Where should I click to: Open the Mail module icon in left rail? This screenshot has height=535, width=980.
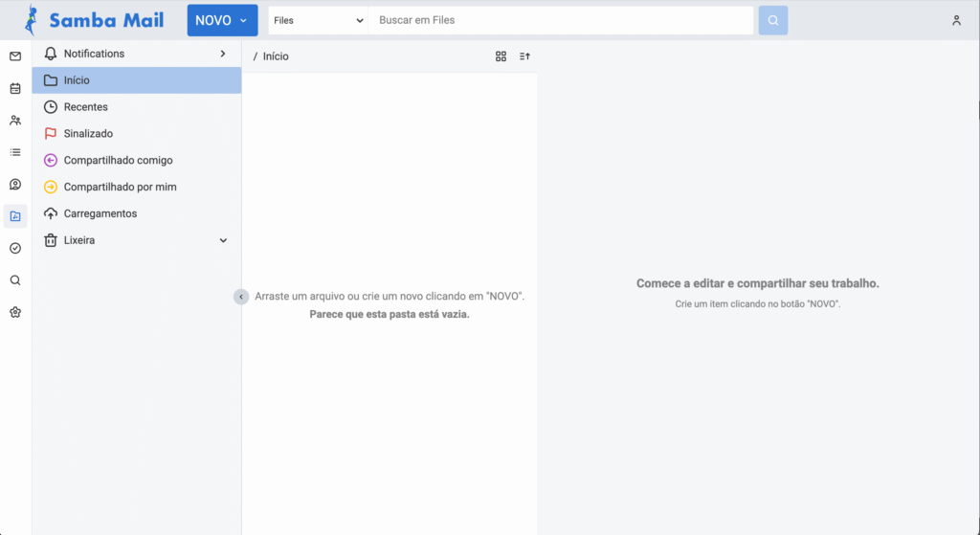[x=15, y=56]
